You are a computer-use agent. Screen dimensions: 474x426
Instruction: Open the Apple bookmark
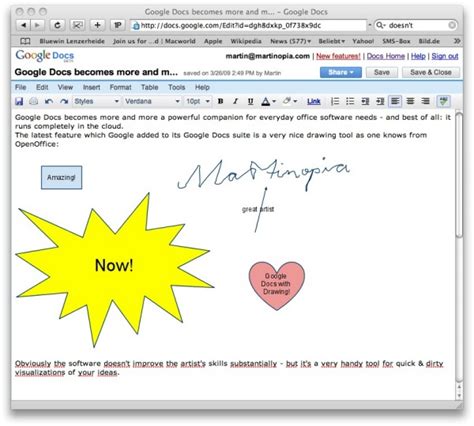click(x=213, y=41)
